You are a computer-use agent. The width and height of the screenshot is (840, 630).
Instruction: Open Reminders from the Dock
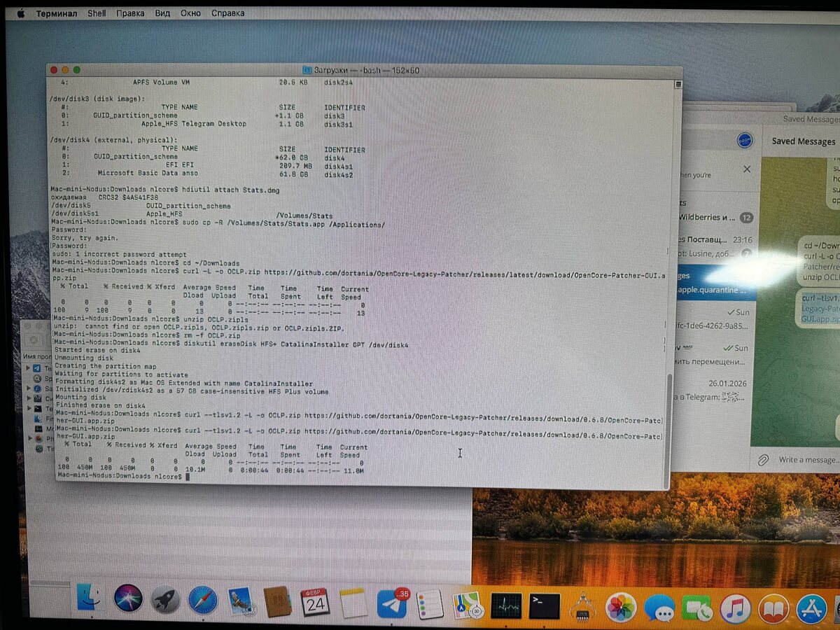429,603
